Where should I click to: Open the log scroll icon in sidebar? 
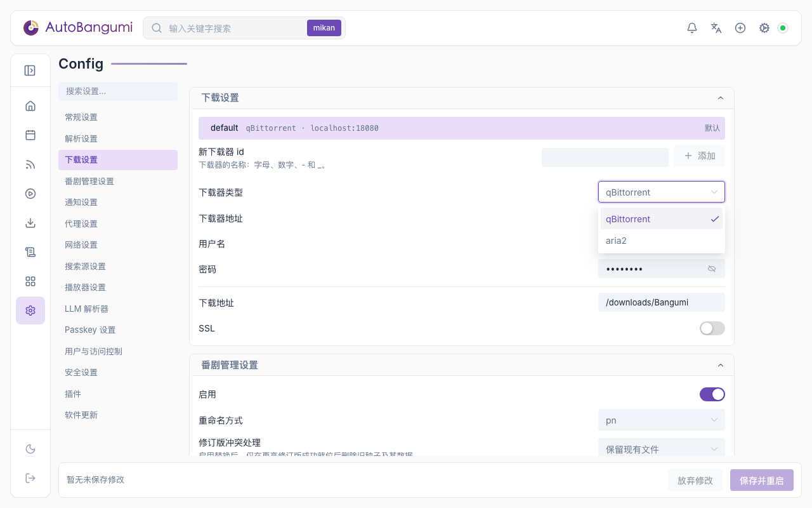tap(30, 252)
